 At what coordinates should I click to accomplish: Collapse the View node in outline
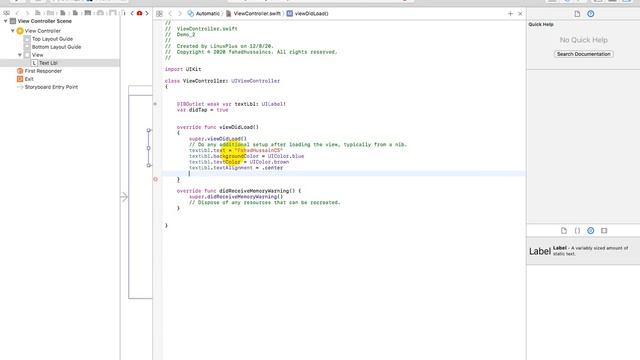(20, 55)
